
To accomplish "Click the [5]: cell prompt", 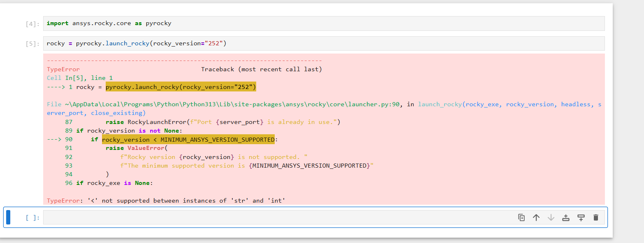I will 32,44.
